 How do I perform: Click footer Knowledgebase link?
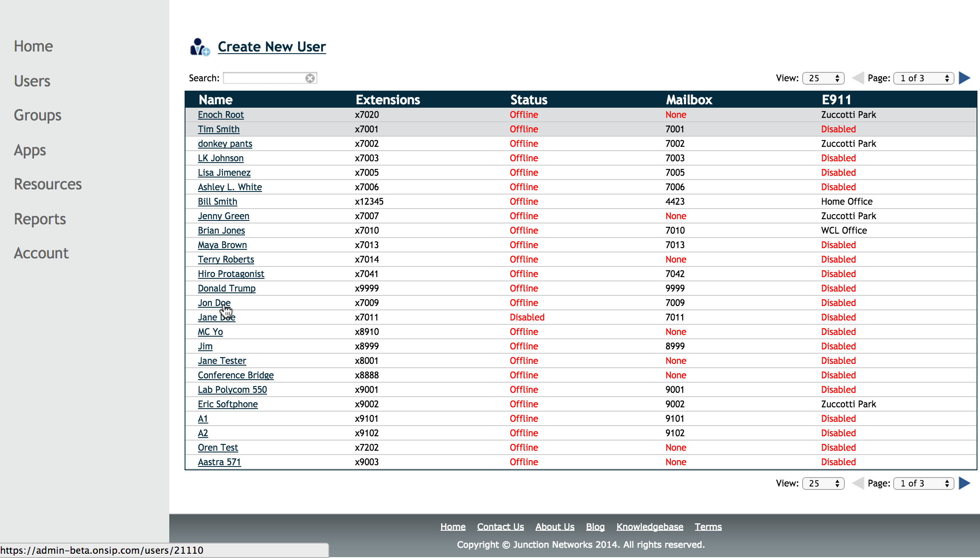(x=650, y=527)
